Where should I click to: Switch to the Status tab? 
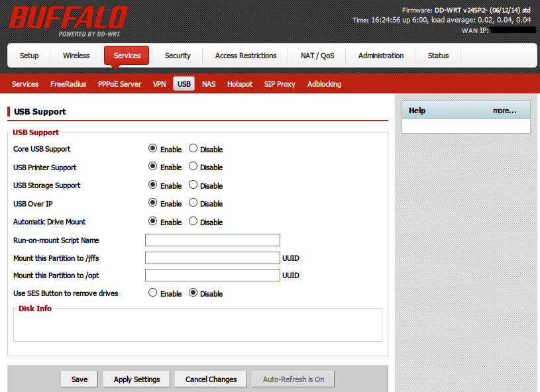[x=438, y=56]
